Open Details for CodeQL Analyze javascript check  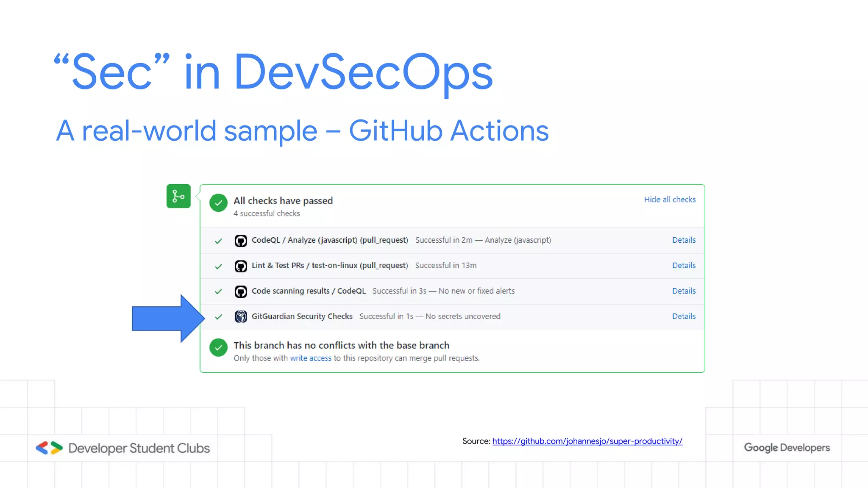pyautogui.click(x=684, y=240)
